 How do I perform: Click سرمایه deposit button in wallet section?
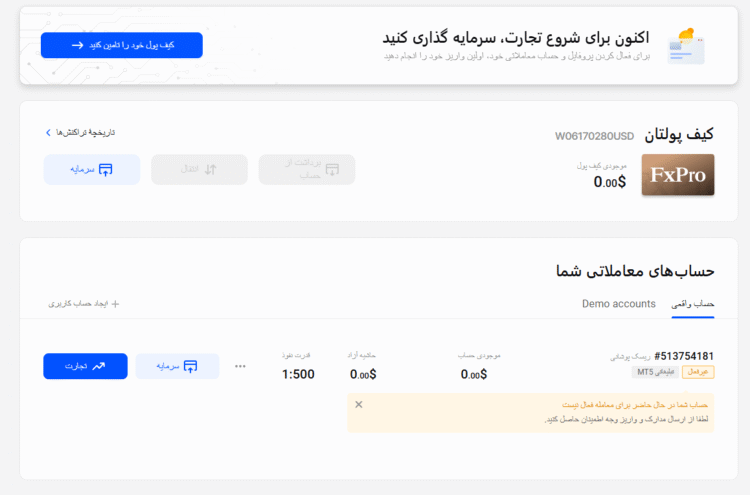[x=92, y=169]
